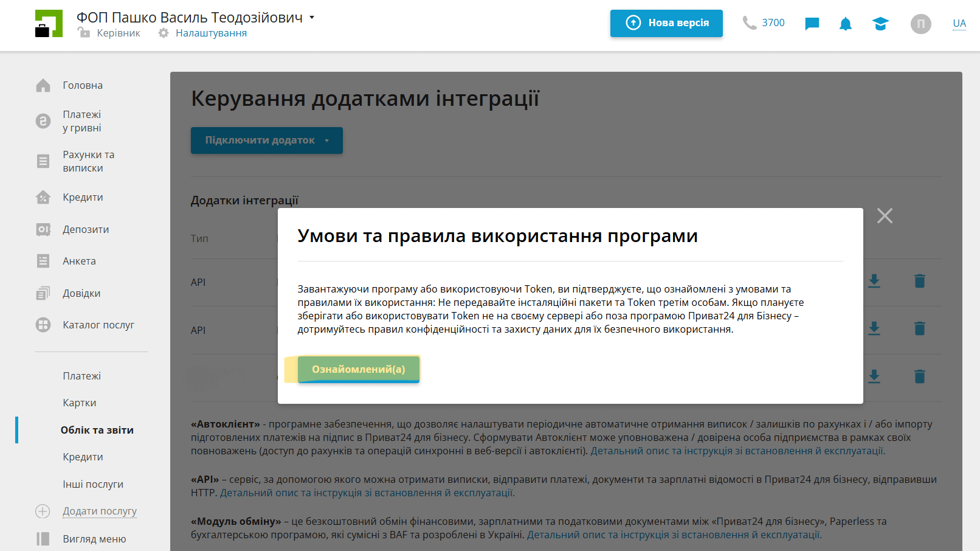Call support via 3700 phone icon
This screenshot has width=980, height=551.
[749, 23]
